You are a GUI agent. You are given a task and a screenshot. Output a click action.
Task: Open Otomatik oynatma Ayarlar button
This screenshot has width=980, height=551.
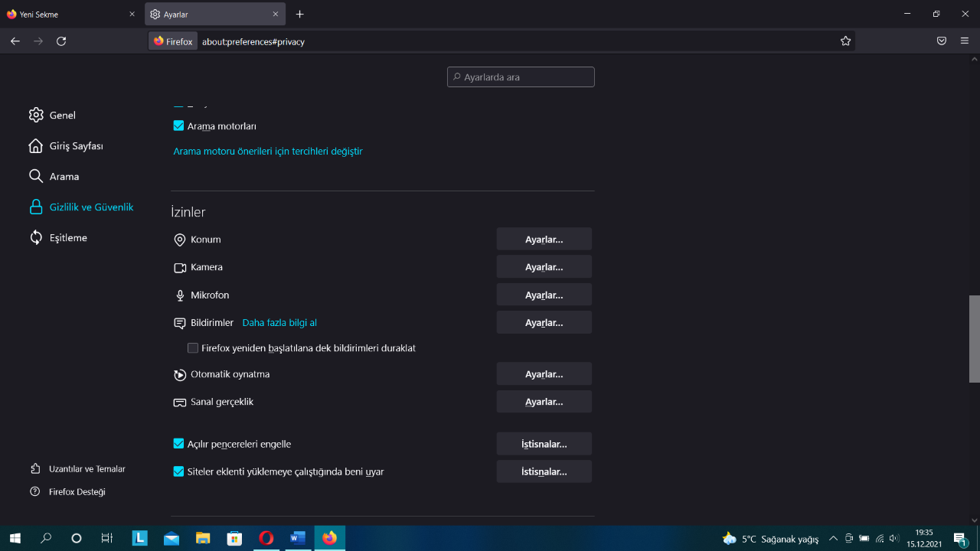coord(544,373)
